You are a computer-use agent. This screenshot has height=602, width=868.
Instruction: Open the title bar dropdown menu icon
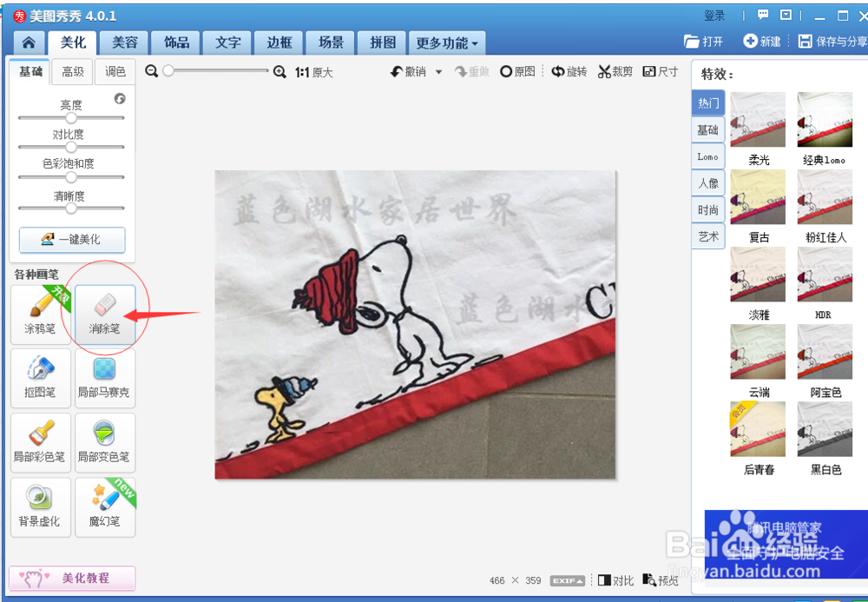point(786,15)
